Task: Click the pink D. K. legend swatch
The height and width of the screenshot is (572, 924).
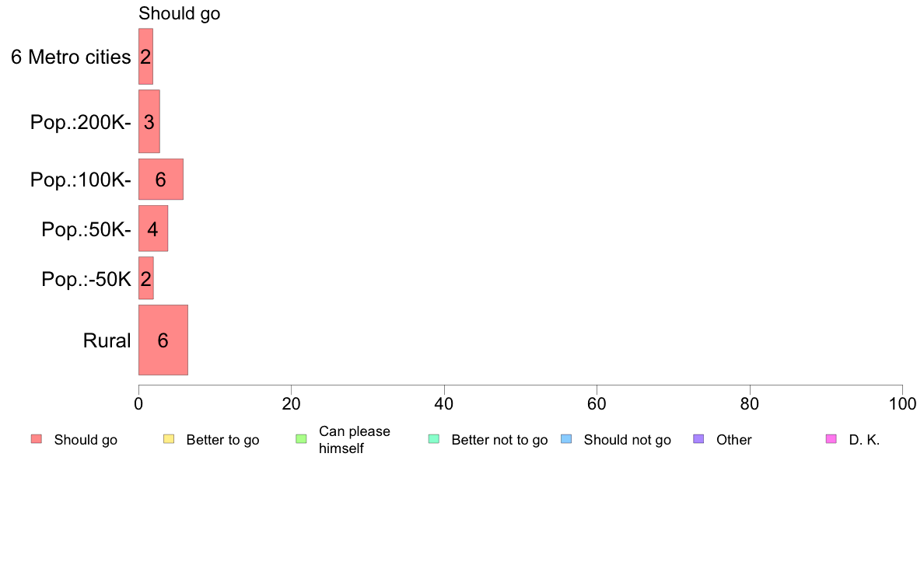Action: (x=831, y=439)
